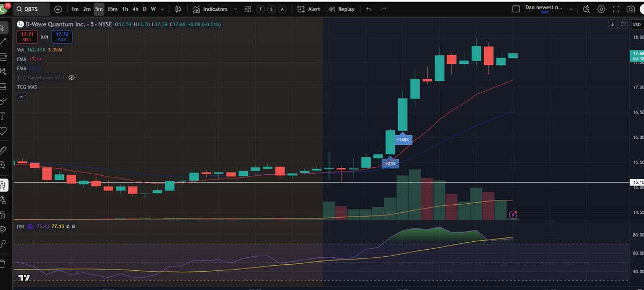Enter fullscreen mode
Viewport: 644px width, 290px height.
click(x=616, y=9)
